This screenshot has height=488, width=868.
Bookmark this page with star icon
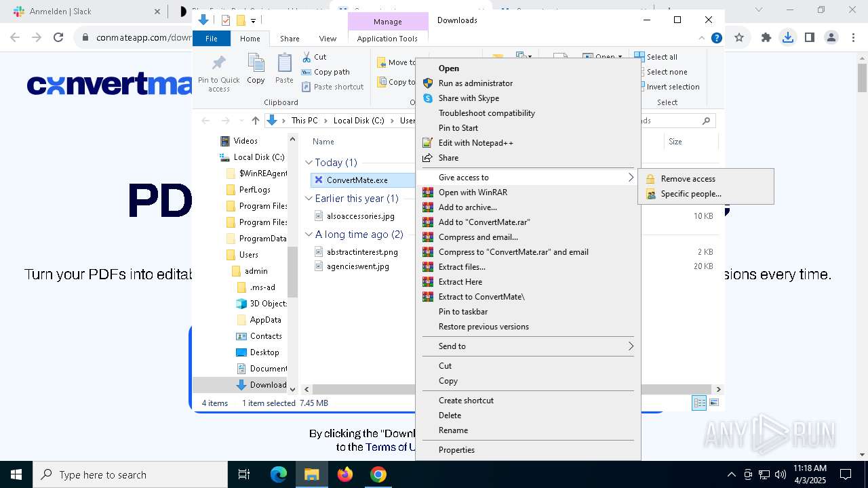[739, 37]
